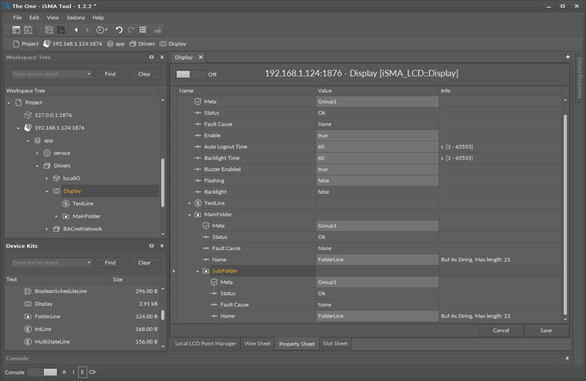The height and width of the screenshot is (381, 586).
Task: Click the redo arrow icon
Action: point(131,30)
